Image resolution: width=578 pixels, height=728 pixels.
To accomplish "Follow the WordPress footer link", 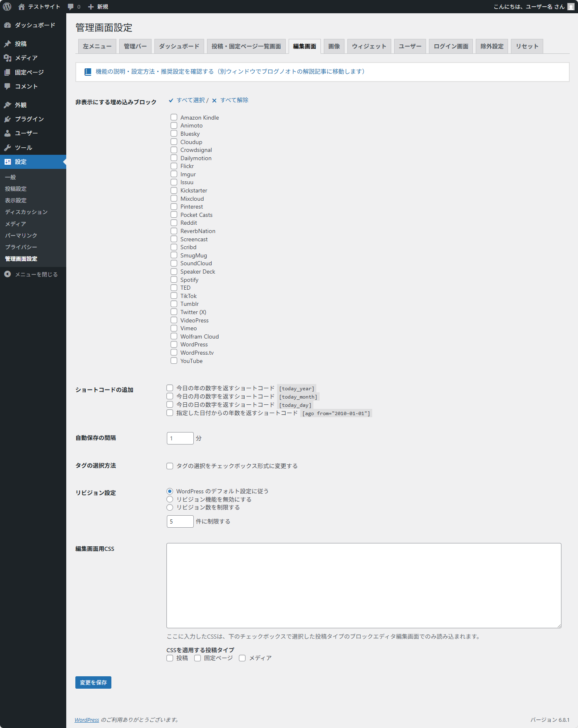I will 87,720.
